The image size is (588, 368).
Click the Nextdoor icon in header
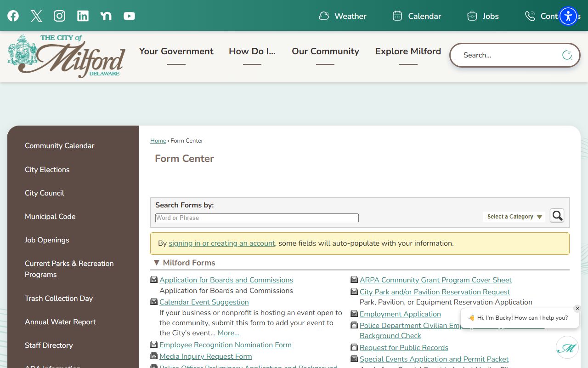point(106,16)
